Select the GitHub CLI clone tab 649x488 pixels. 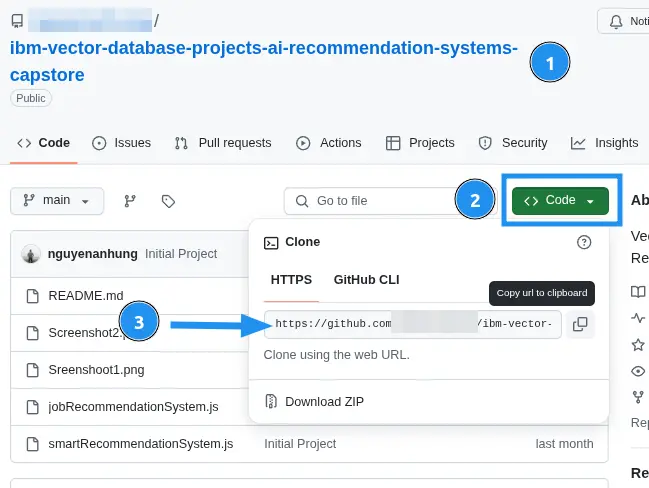tap(366, 280)
